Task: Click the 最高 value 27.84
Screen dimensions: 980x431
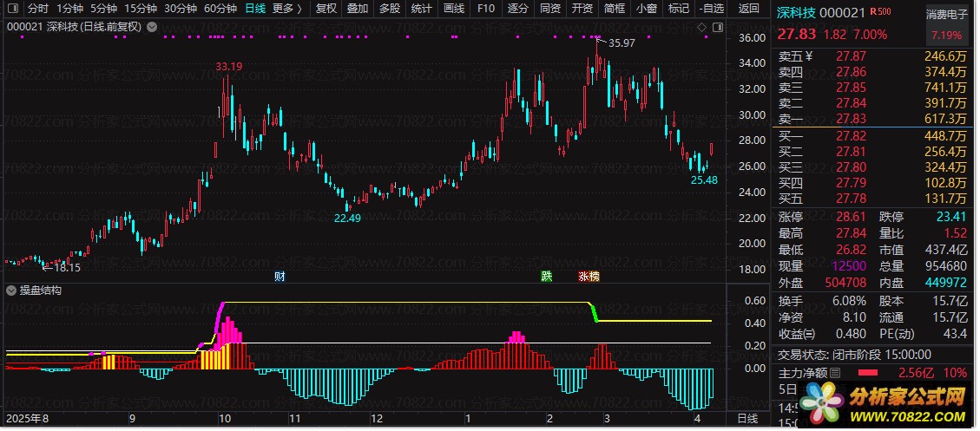Action: pos(852,233)
